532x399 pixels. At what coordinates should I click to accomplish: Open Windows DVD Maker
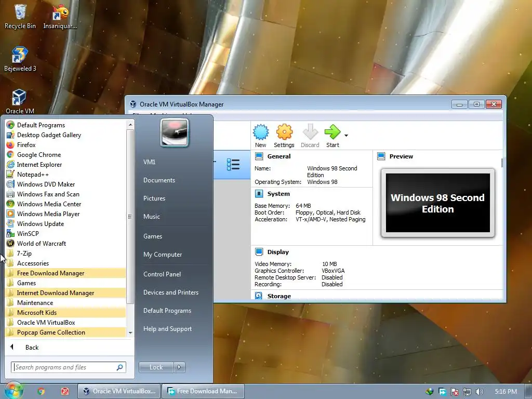[66, 184]
